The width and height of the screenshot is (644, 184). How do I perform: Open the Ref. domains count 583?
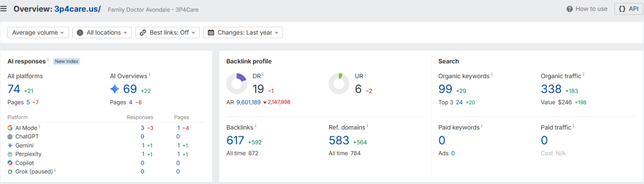tap(339, 140)
